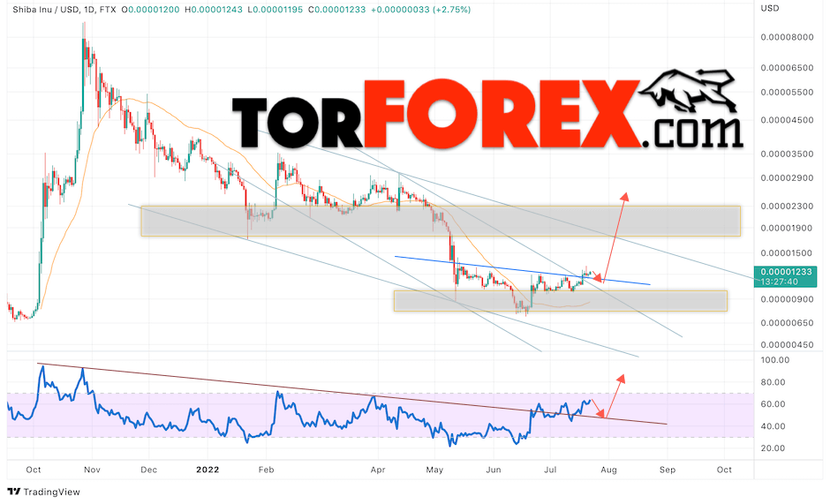Click the Apr label on the time axis
This screenshot has height=504, width=830.
coord(378,470)
